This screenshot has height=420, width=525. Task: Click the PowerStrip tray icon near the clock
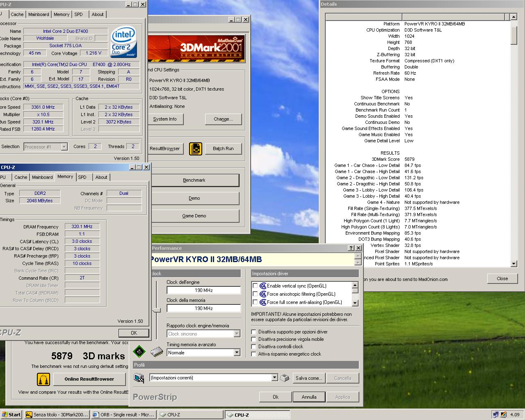(503, 415)
